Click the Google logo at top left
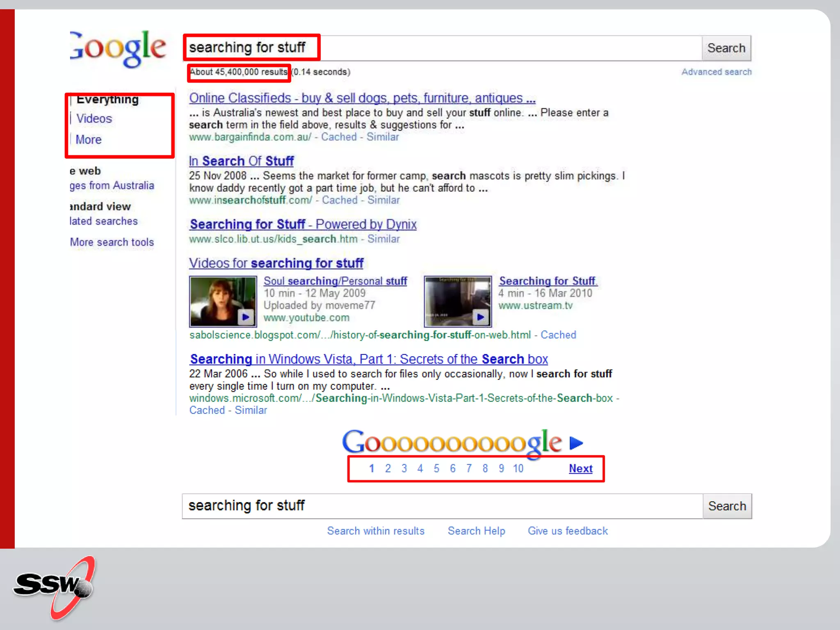The height and width of the screenshot is (630, 840). 118,48
